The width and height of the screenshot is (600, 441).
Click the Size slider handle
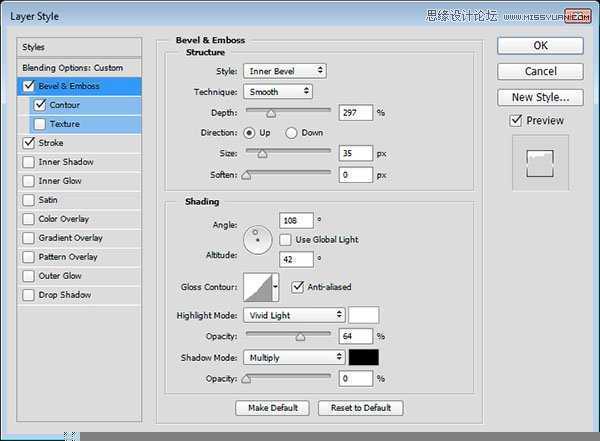(262, 154)
